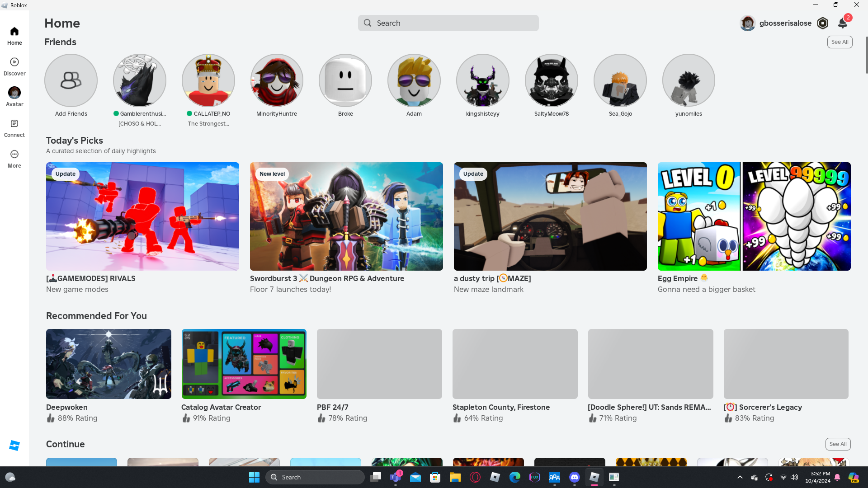Open the Catalog Avatar Creator thumbnail
This screenshot has height=488, width=868.
(244, 364)
